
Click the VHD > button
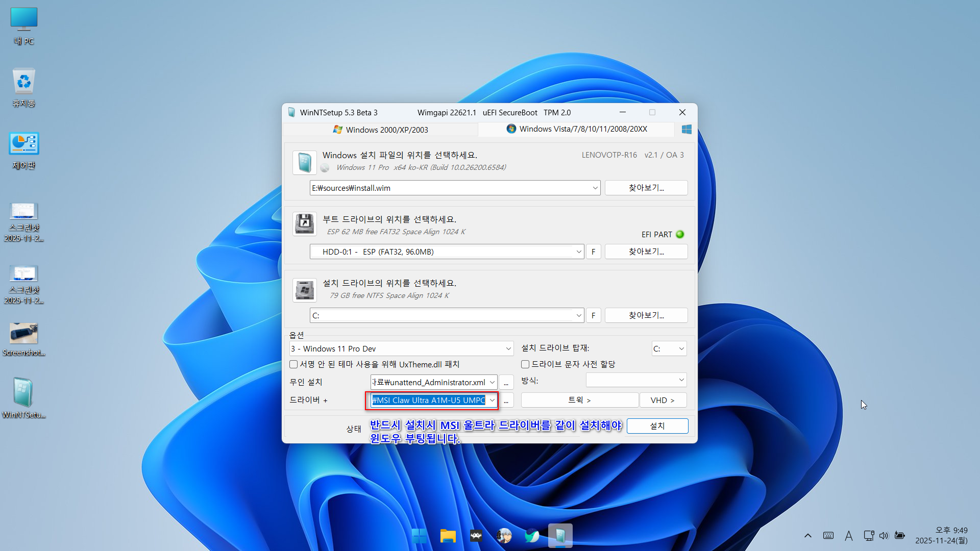click(x=663, y=400)
